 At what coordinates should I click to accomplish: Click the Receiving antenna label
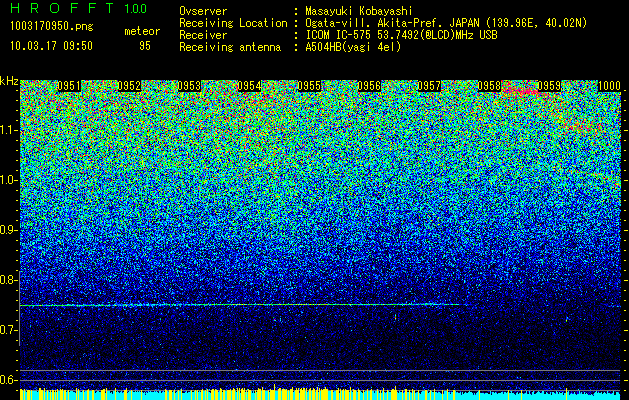(x=230, y=47)
